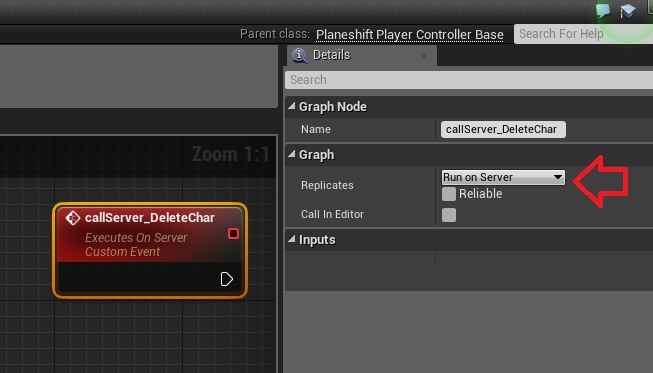Edit the callServer_DeleteChar Name field

click(503, 129)
